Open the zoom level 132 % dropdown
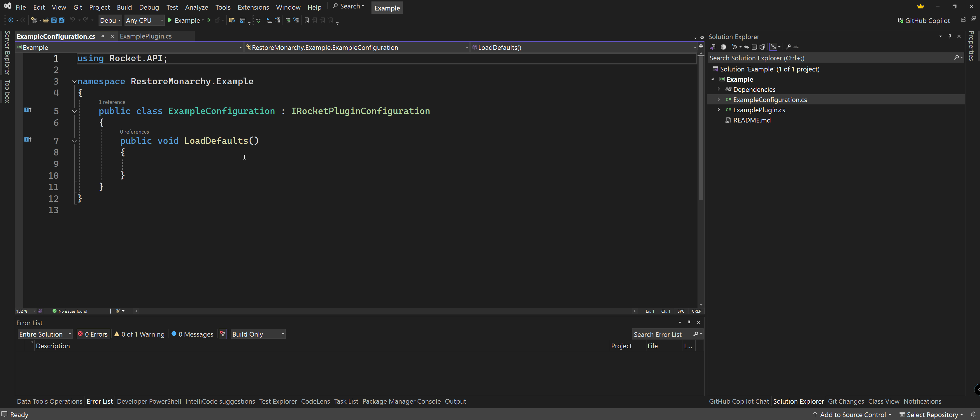The image size is (980, 420). (x=26, y=311)
